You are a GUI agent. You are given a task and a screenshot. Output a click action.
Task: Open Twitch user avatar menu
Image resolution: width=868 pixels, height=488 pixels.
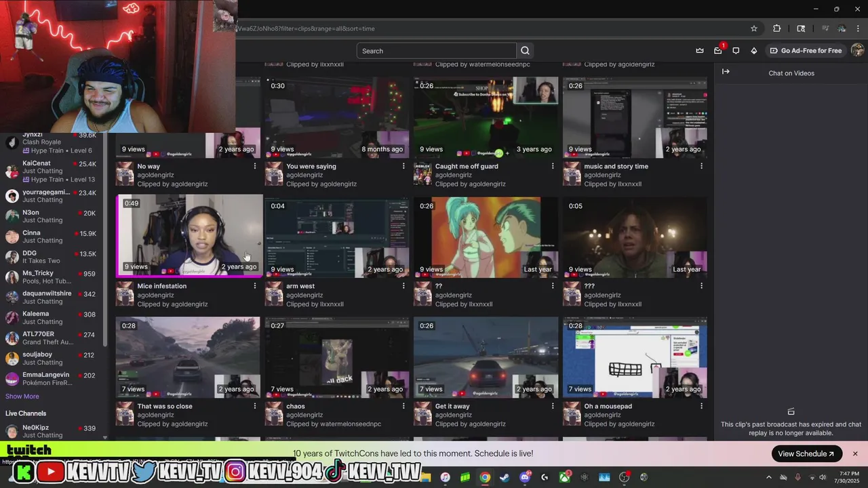(x=857, y=51)
